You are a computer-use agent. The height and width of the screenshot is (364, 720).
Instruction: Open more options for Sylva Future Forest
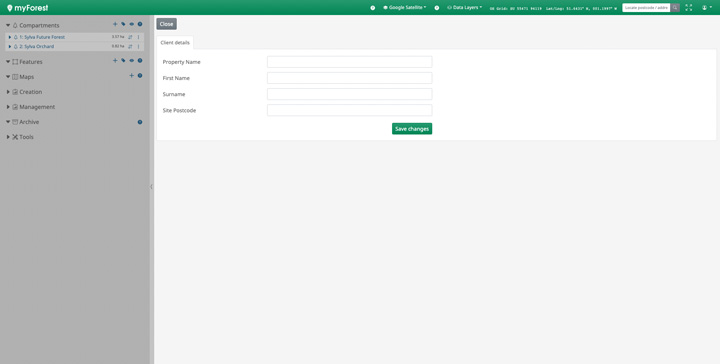138,37
